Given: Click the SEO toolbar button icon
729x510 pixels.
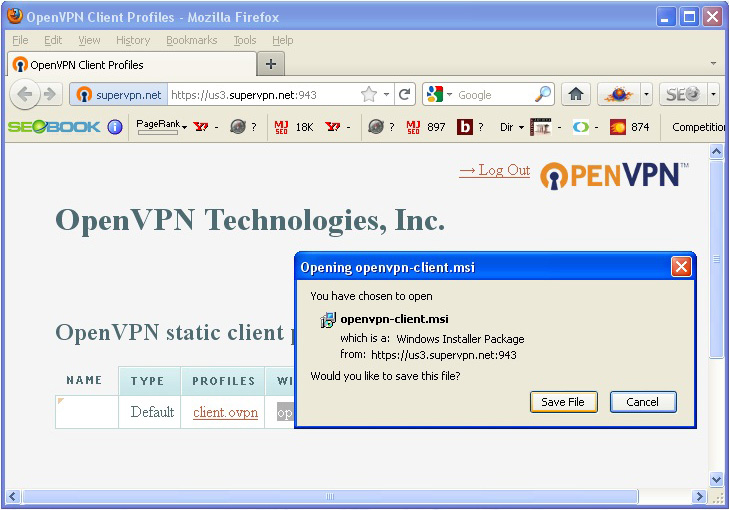Looking at the screenshot, I should pos(683,94).
